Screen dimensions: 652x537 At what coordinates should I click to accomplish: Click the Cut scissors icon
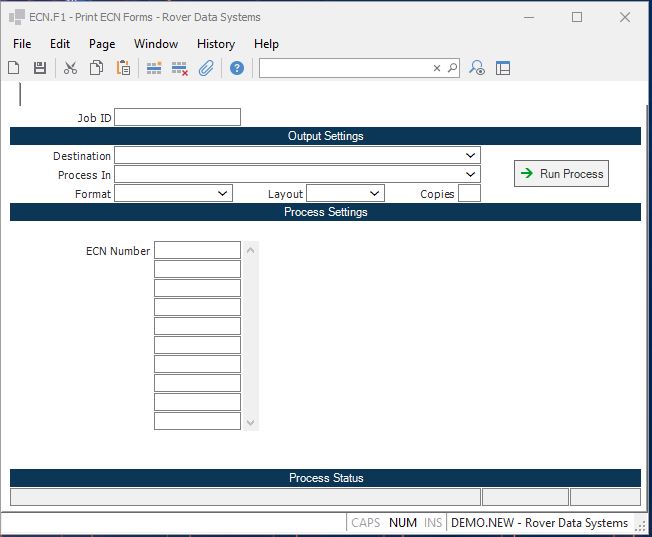point(70,68)
